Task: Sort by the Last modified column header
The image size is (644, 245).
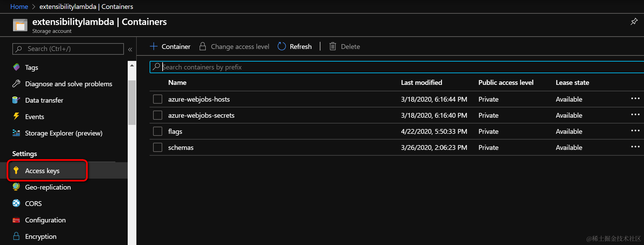Action: 421,82
